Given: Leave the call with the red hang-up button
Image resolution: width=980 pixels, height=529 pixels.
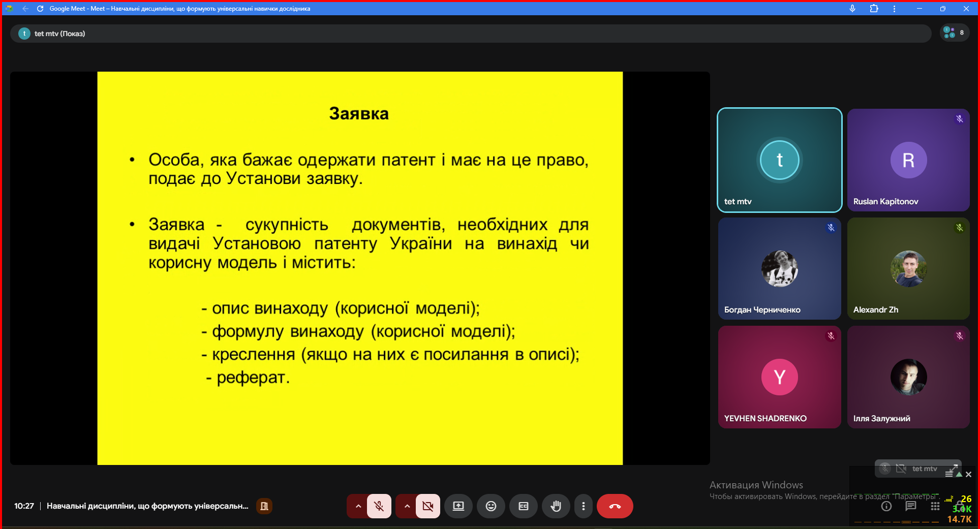Looking at the screenshot, I should pos(615,506).
